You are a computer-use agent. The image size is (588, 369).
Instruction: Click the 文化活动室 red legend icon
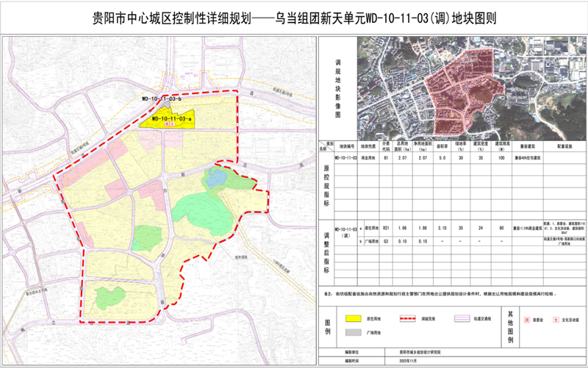click(556, 320)
